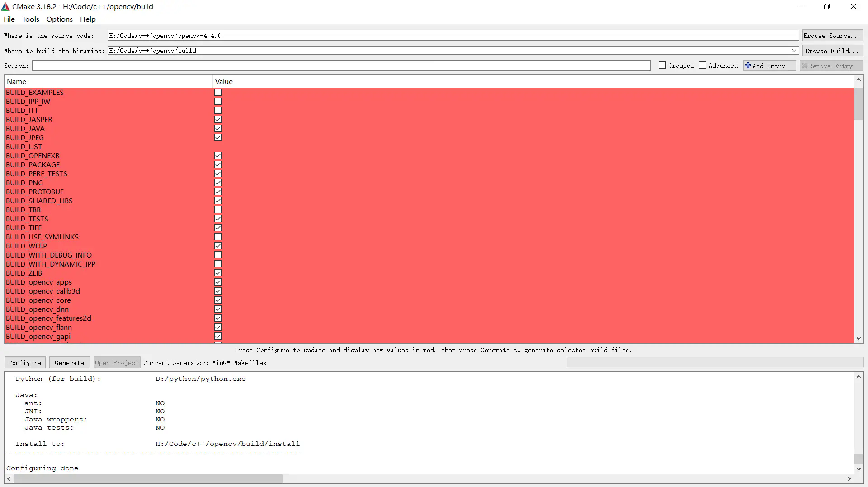Click the output log scroll left arrow
Image resolution: width=868 pixels, height=487 pixels.
(9, 478)
